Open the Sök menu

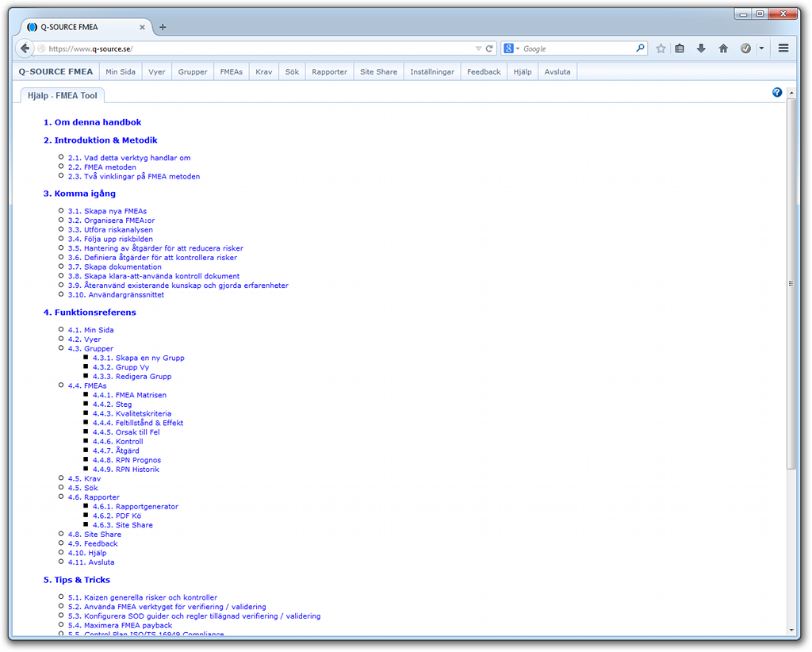tap(292, 71)
